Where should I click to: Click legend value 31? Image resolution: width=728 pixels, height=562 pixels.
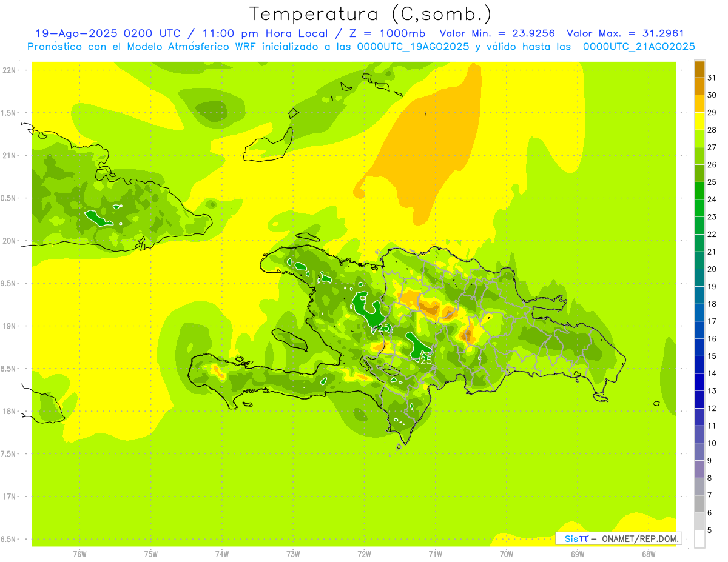(712, 78)
